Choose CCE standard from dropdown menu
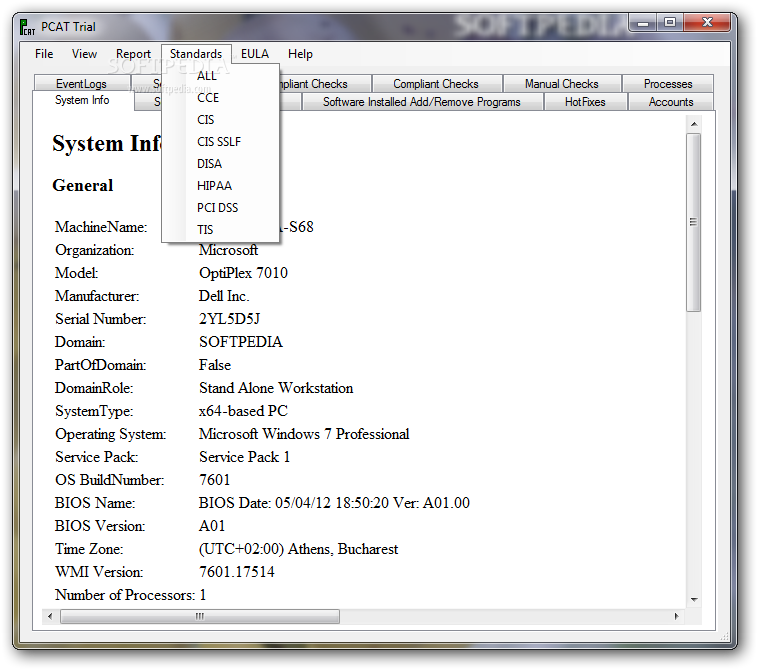The image size is (758, 670). [x=220, y=98]
